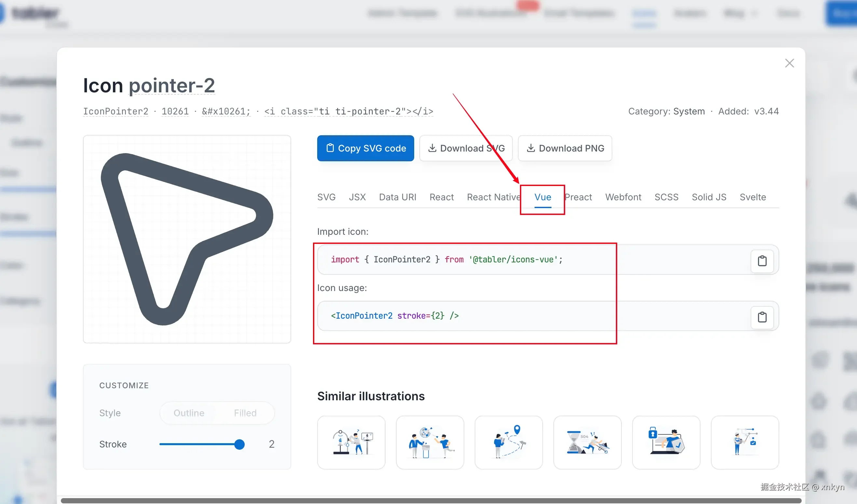Switch to the React tab
857x504 pixels.
point(442,197)
